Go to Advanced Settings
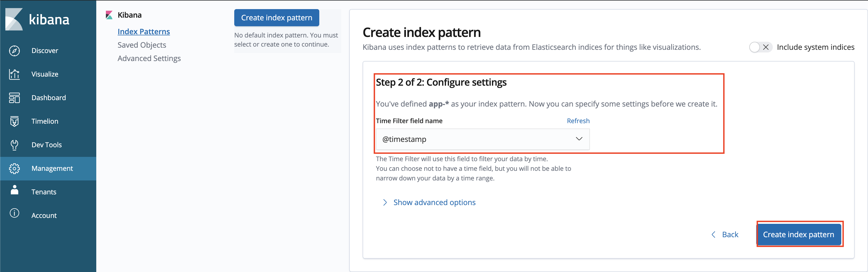The height and width of the screenshot is (272, 868). tap(149, 58)
